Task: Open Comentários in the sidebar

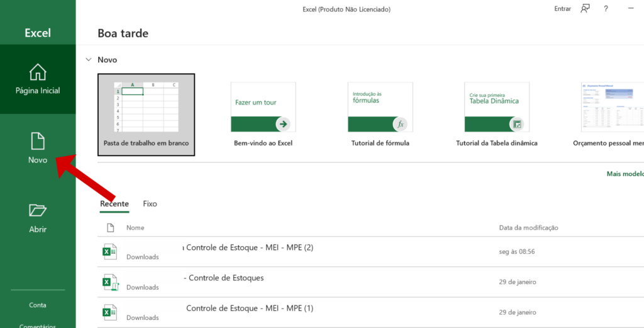Action: click(38, 325)
